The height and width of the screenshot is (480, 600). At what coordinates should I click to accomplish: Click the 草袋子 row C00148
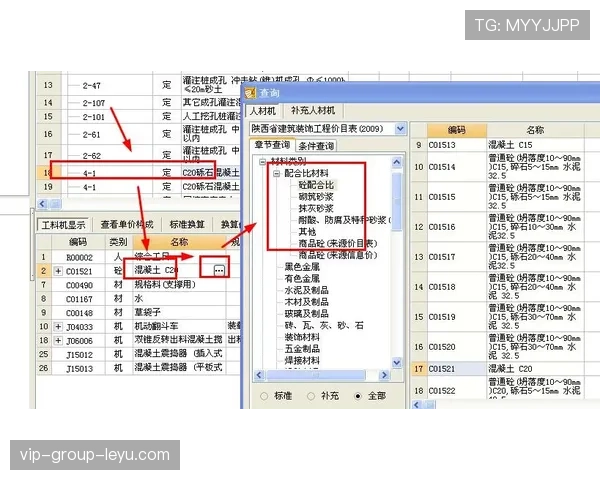[x=138, y=312]
